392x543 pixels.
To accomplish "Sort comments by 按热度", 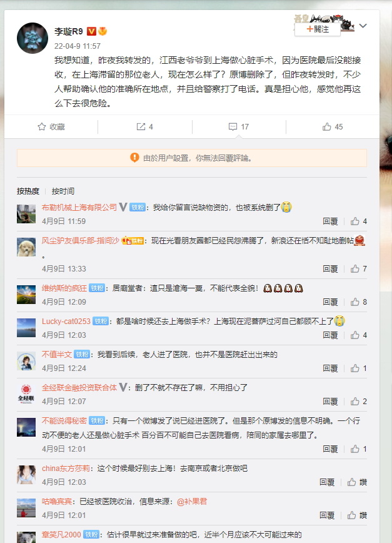I will tap(28, 191).
